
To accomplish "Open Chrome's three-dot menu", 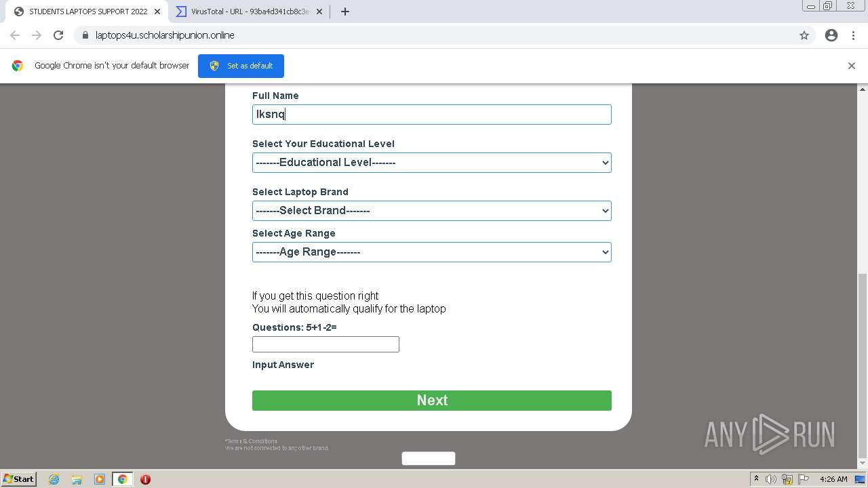I will (x=854, y=35).
